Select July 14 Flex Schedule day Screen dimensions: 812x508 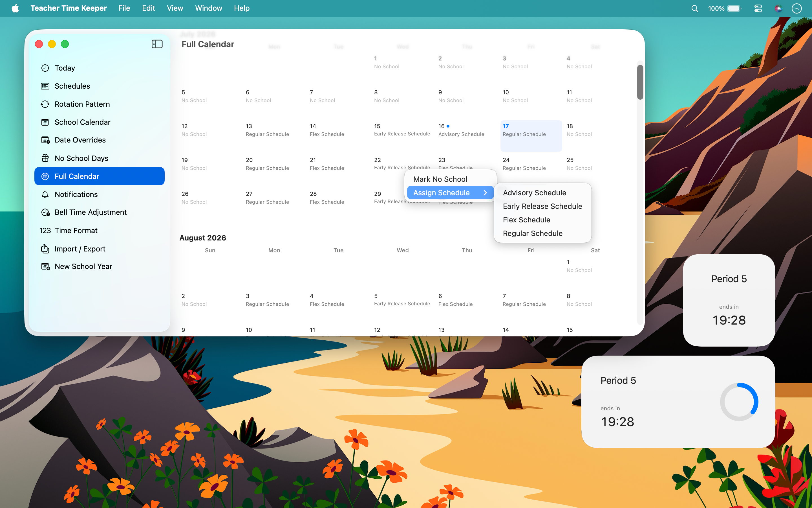[338, 136]
